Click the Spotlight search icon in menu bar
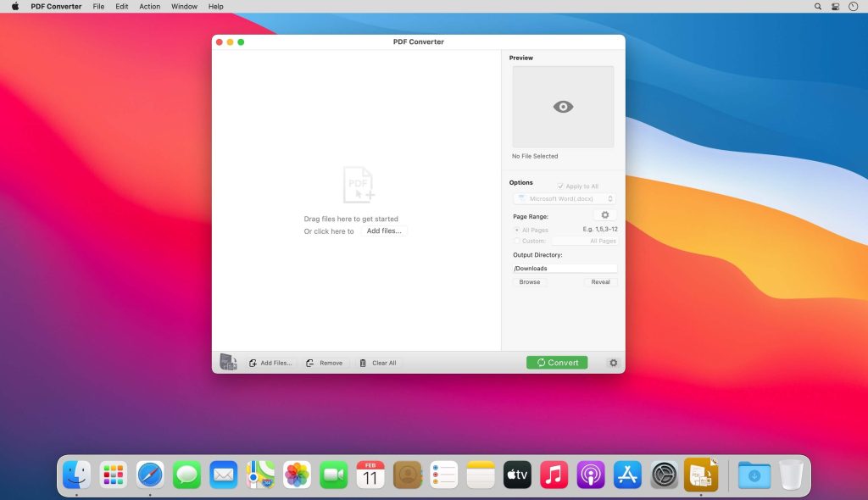 pyautogui.click(x=816, y=6)
